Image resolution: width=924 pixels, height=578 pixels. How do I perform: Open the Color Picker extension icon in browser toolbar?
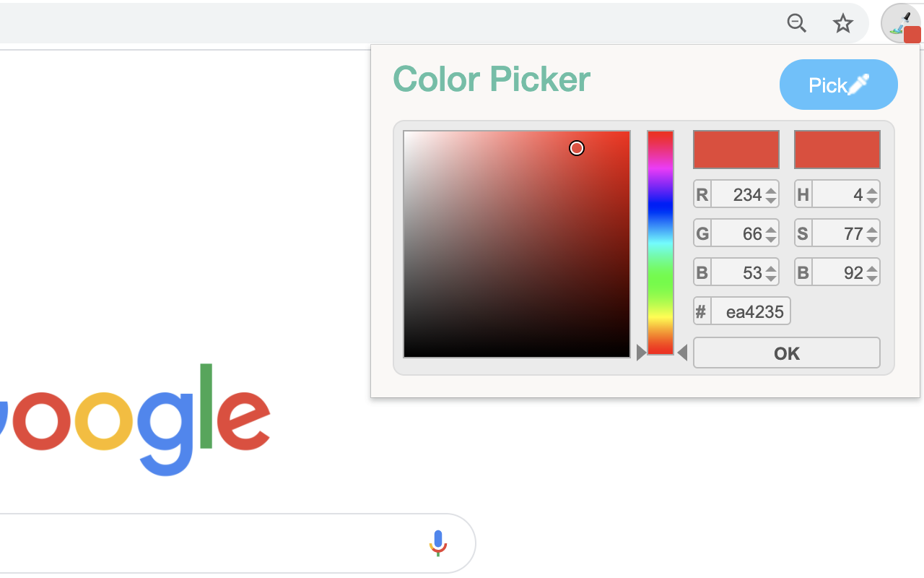click(902, 23)
